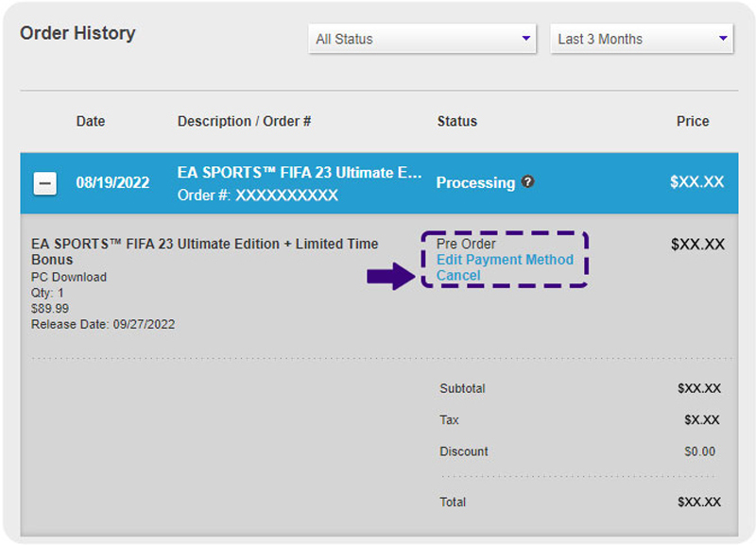Click the Description / Order # column header

coord(245,121)
